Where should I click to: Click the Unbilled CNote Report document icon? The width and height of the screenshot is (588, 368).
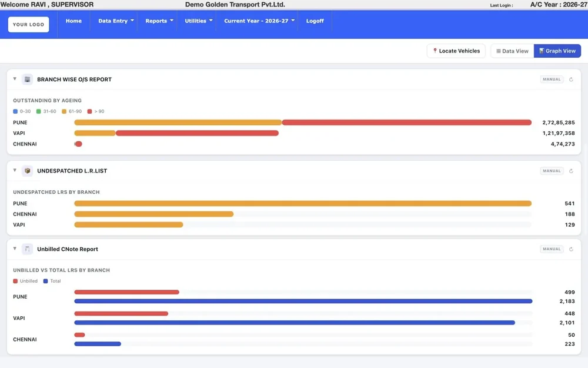pos(28,249)
